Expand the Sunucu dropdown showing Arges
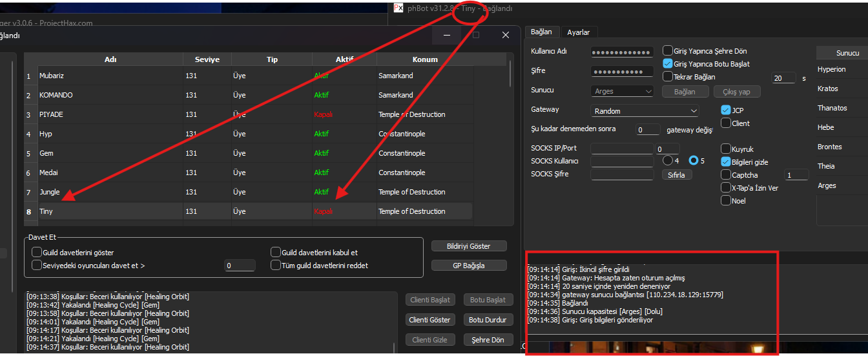This screenshot has width=868, height=356. pos(621,92)
